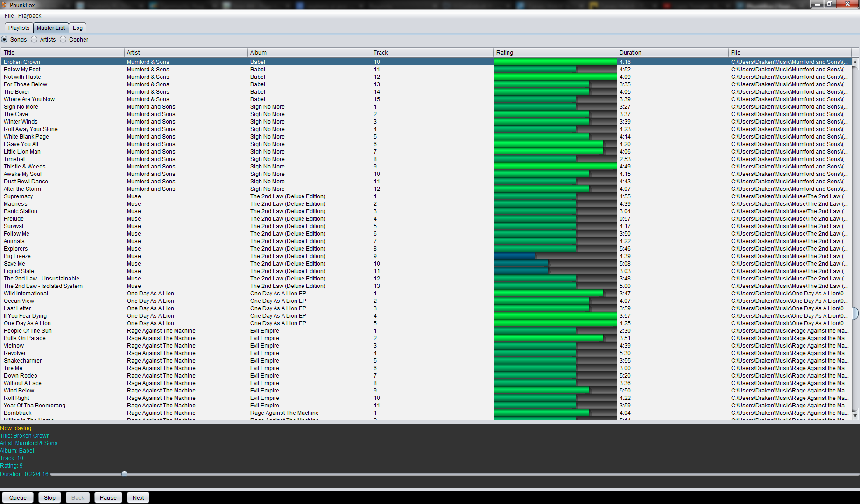Click the "5:46" duration in the Explorers row
This screenshot has height=504, width=860.
coord(625,249)
